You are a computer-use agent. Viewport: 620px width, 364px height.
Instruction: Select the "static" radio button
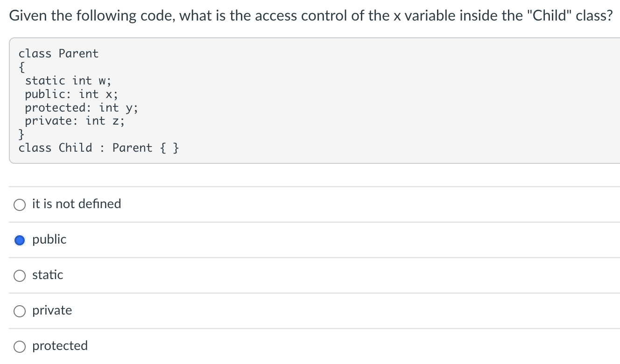(x=20, y=275)
